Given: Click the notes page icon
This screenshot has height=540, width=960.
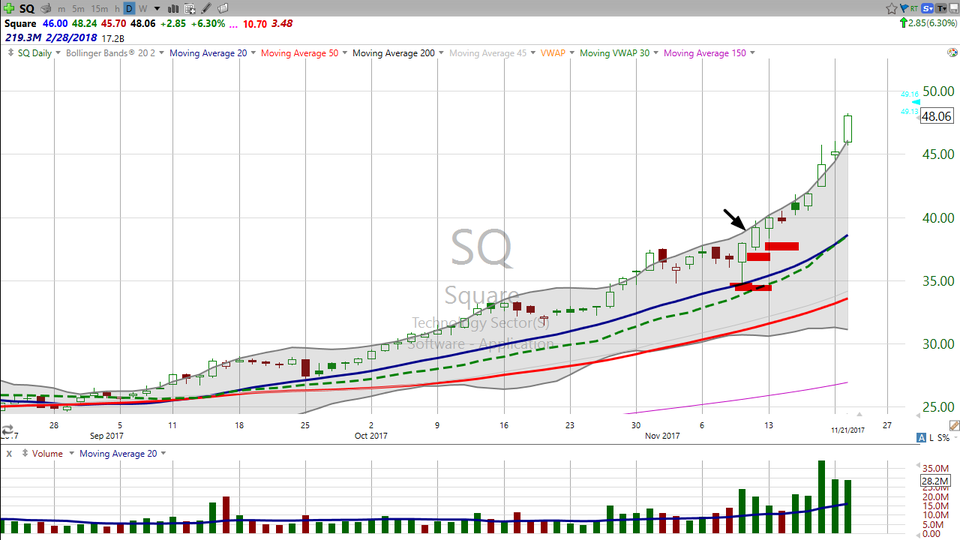Looking at the screenshot, I should [223, 9].
